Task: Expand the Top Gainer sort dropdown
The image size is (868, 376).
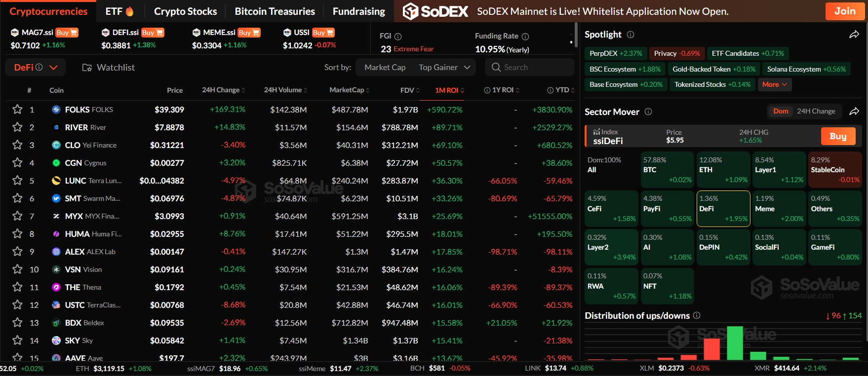Action: (444, 68)
